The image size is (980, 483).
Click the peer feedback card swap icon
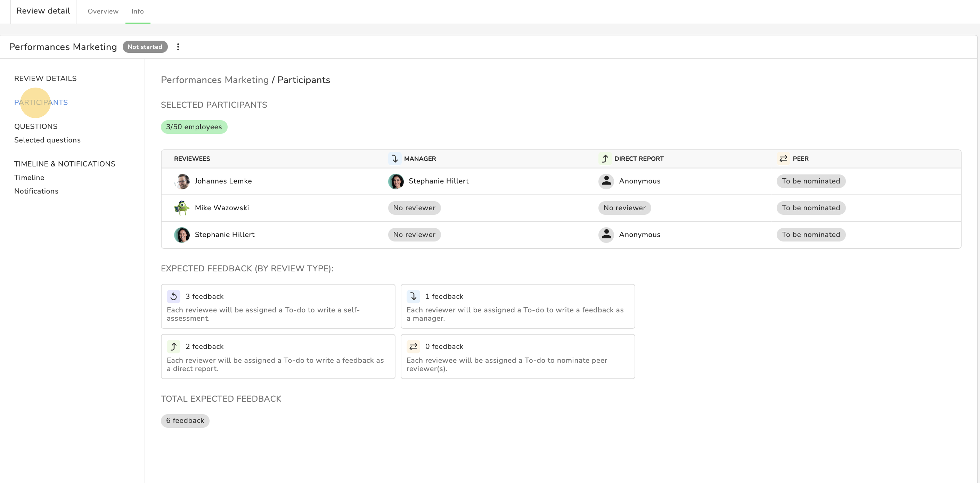pos(413,346)
